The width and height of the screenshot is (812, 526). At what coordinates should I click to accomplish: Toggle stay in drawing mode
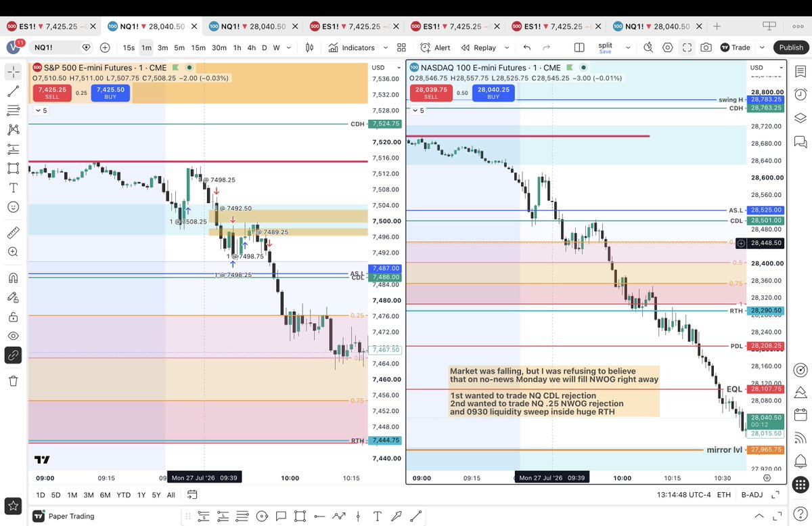coord(14,297)
